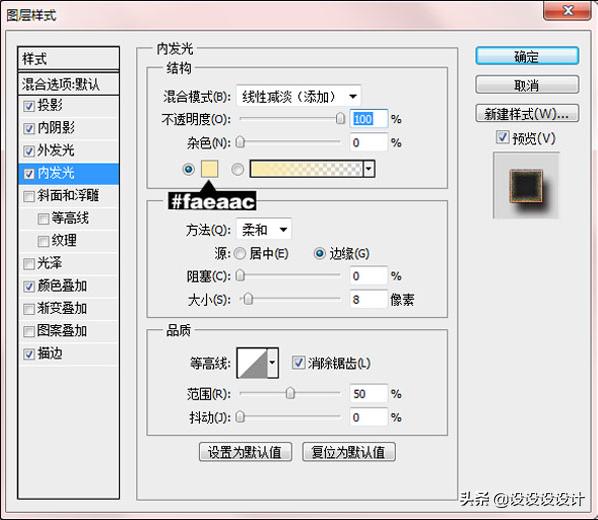Screen dimensions: 598x520
Task: Toggle the 投影 drop shadow checkbox
Action: 29,106
